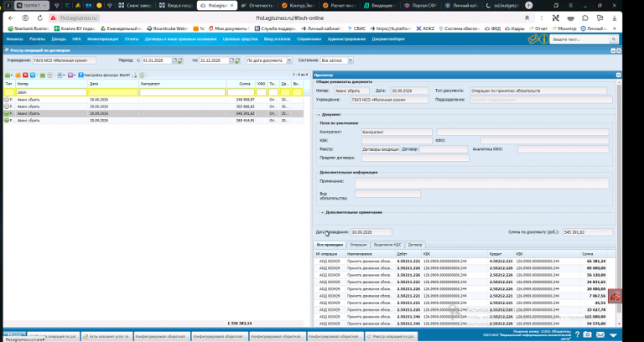Image resolution: width=644 pixels, height=342 pixels.
Task: Click the refresh icon in grid toolbar
Action: 142,75
